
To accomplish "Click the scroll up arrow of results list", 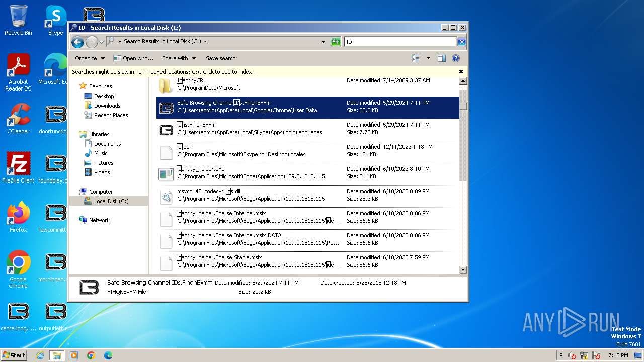I will (x=463, y=81).
